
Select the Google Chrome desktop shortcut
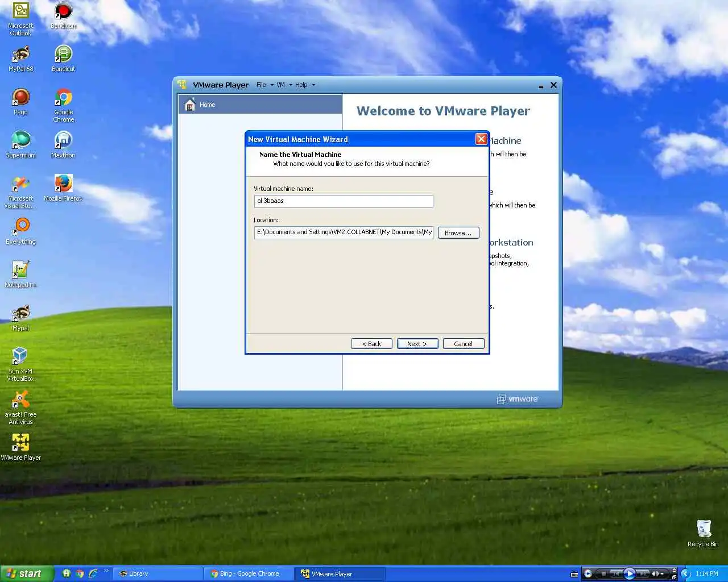(63, 106)
